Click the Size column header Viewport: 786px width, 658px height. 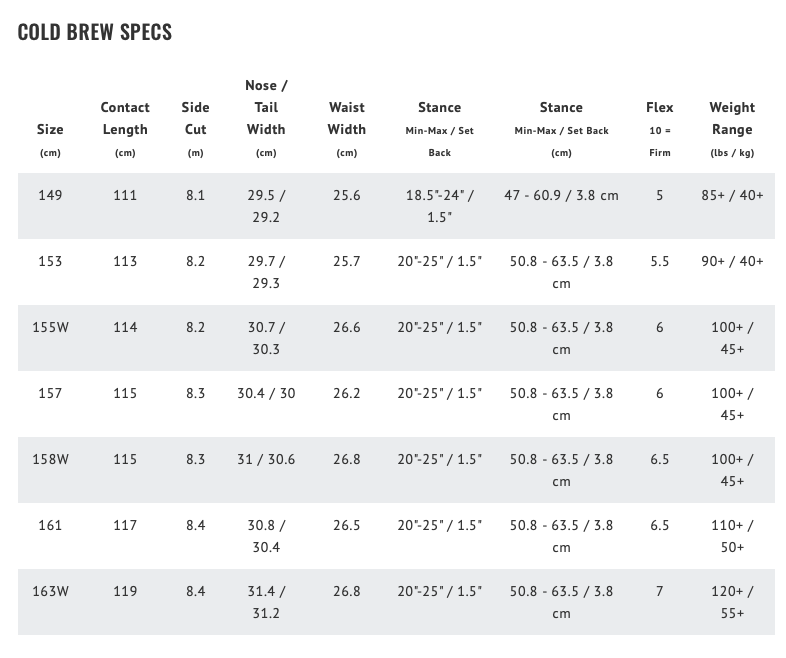click(50, 129)
